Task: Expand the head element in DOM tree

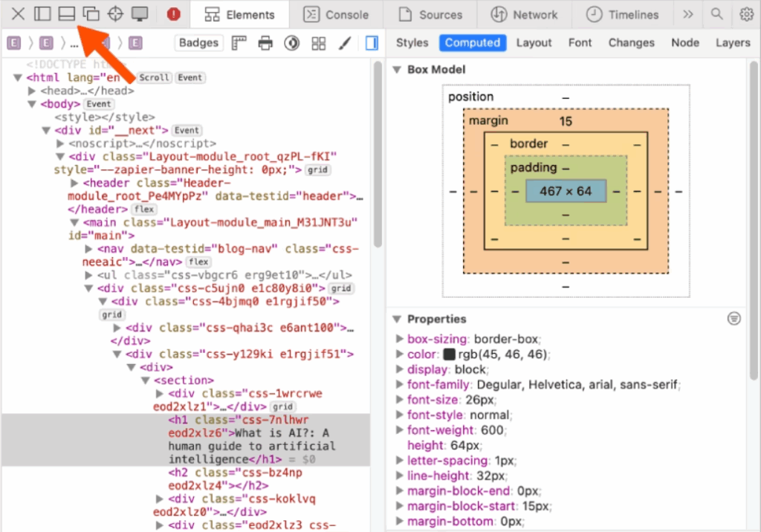Action: pos(32,91)
